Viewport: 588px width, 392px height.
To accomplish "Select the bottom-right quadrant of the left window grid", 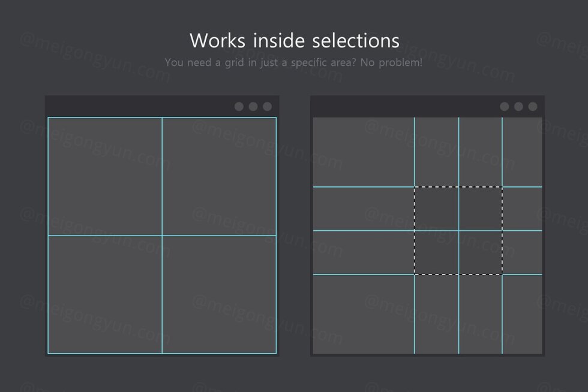I will (219, 294).
